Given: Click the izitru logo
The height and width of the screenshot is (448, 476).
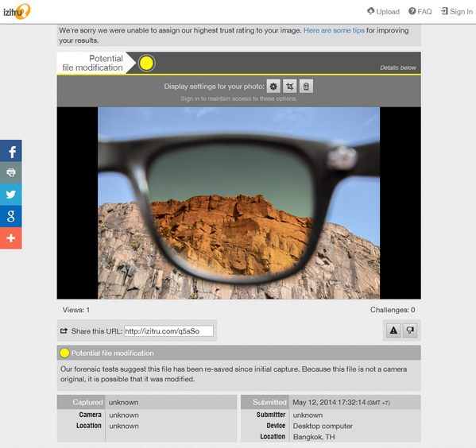Looking at the screenshot, I should (17, 12).
